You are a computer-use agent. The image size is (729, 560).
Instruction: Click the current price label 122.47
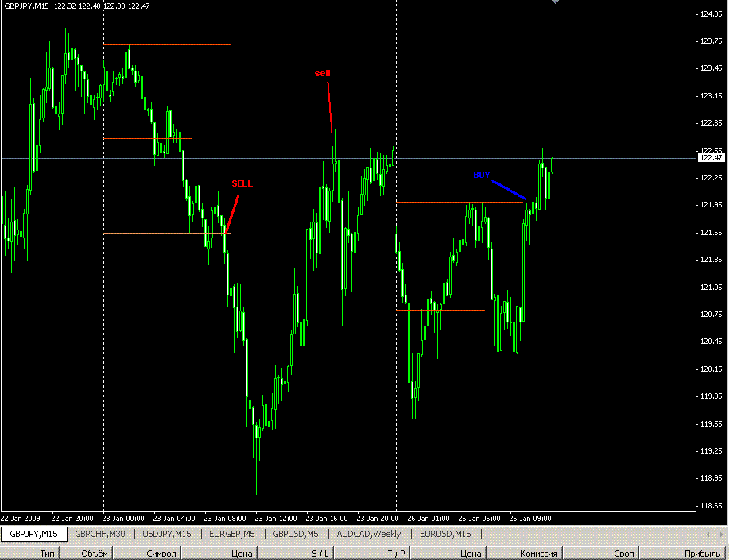click(x=710, y=158)
